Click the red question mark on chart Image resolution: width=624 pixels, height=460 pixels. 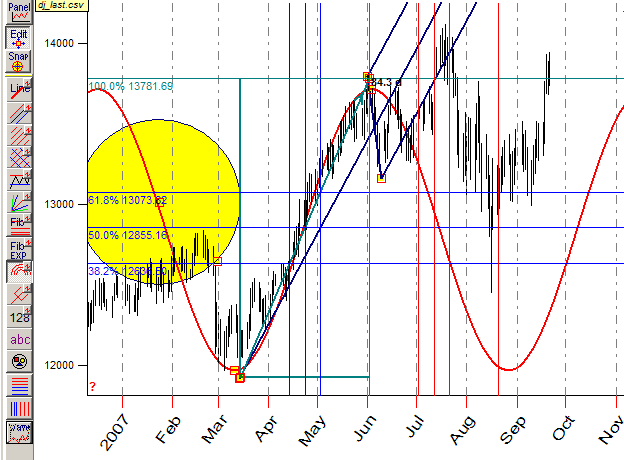click(93, 387)
